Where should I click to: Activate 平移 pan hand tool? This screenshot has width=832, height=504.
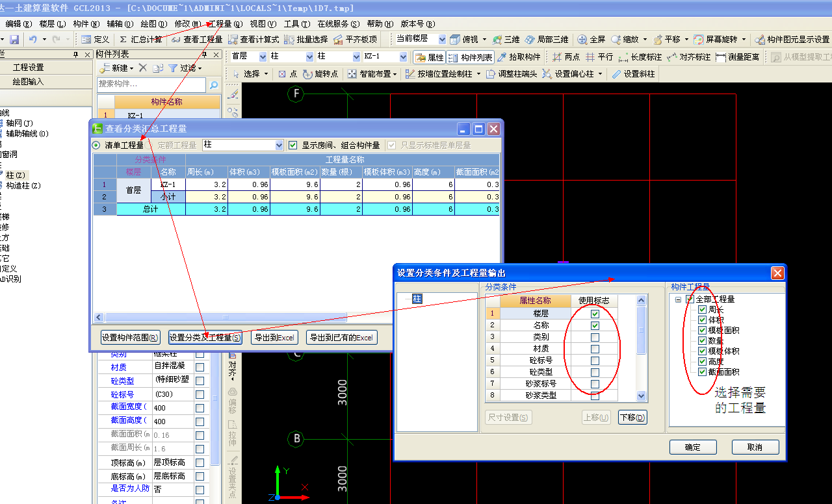tap(667, 40)
